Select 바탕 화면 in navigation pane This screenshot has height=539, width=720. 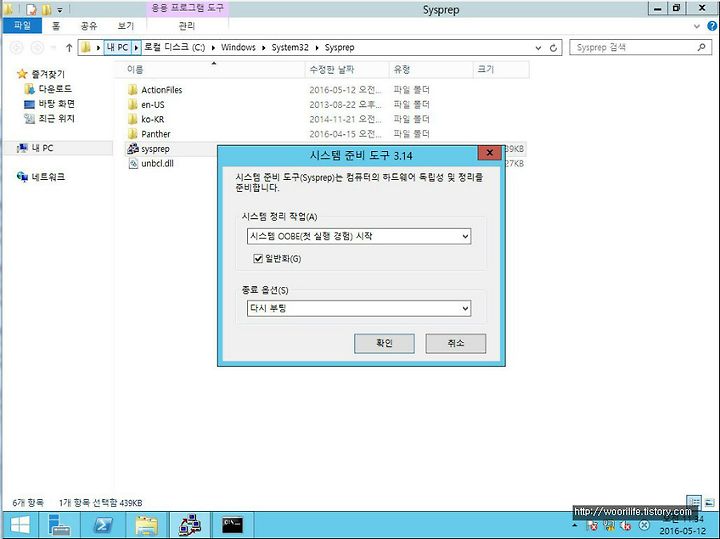point(56,104)
